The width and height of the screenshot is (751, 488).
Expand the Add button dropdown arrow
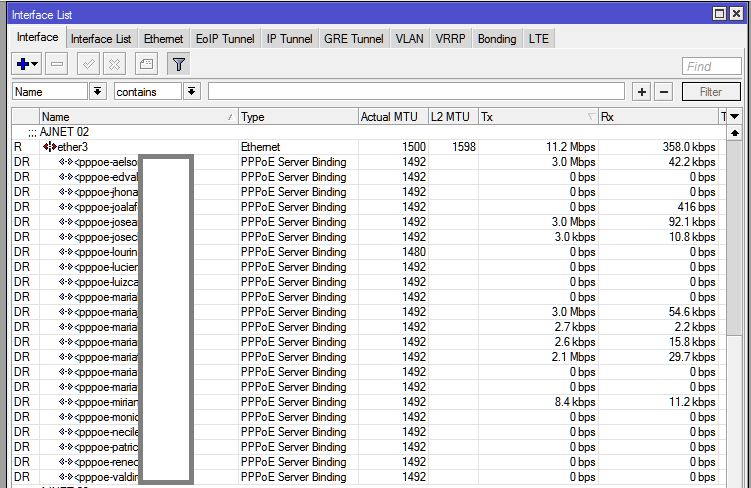pos(34,64)
